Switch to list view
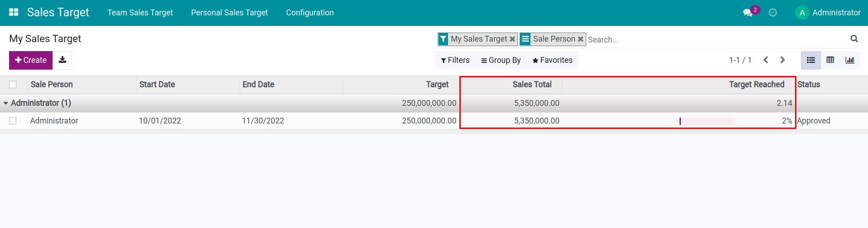This screenshot has width=868, height=228. (x=811, y=60)
